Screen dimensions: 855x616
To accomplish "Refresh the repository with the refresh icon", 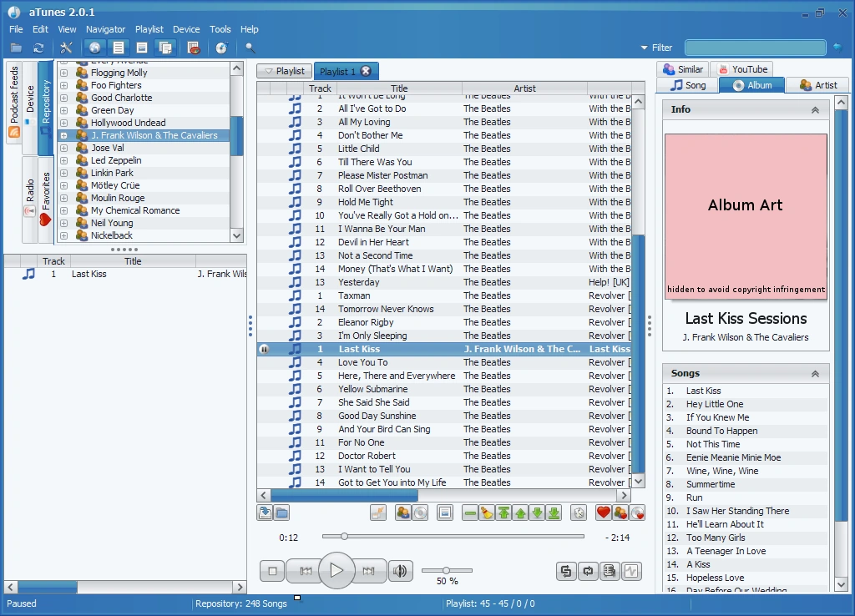I will coord(38,48).
